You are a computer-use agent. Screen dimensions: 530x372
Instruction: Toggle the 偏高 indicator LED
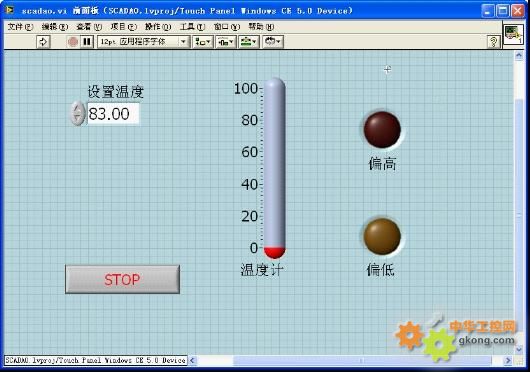(382, 130)
